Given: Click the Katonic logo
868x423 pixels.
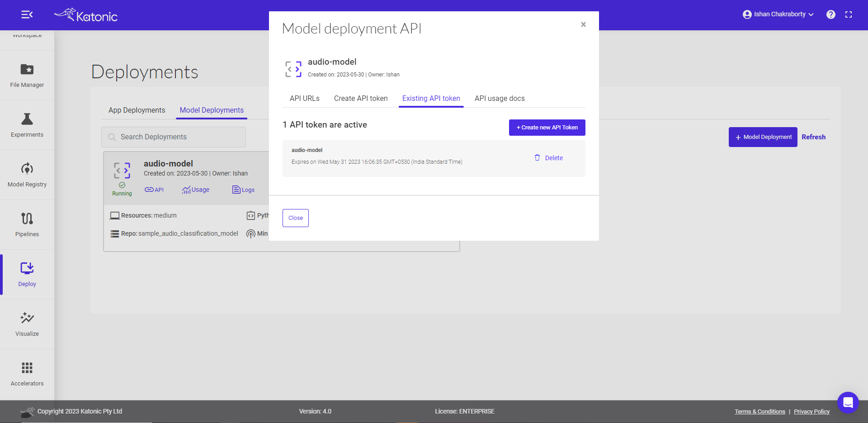Looking at the screenshot, I should pos(86,15).
